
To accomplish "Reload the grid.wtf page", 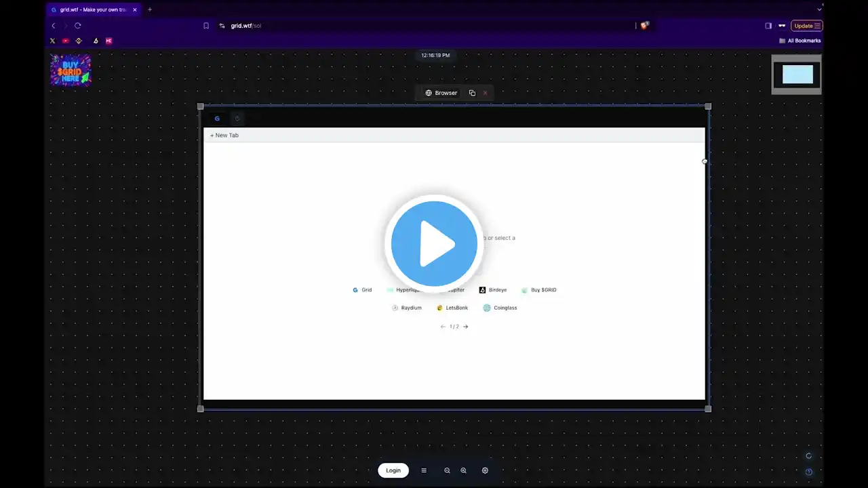I will 78,26.
